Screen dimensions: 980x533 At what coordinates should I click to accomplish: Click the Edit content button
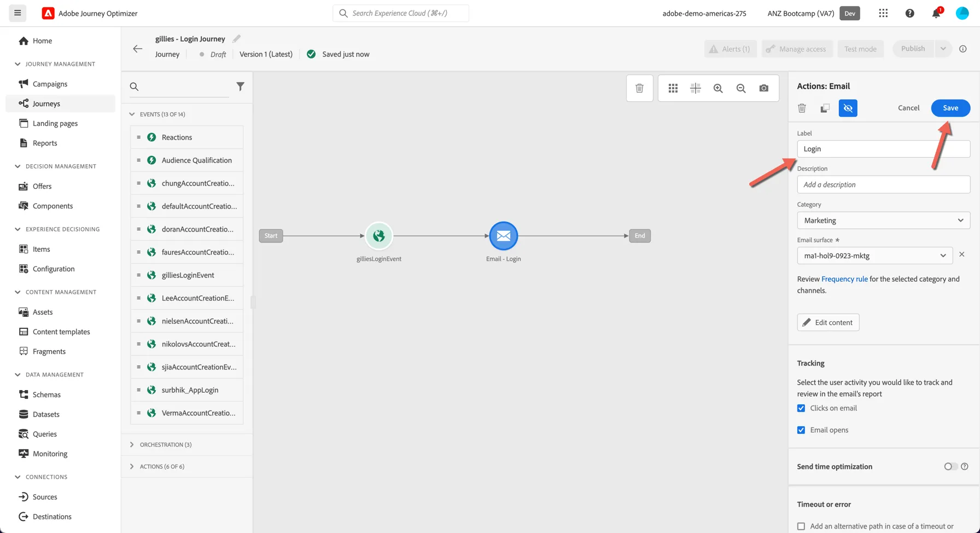(x=828, y=322)
